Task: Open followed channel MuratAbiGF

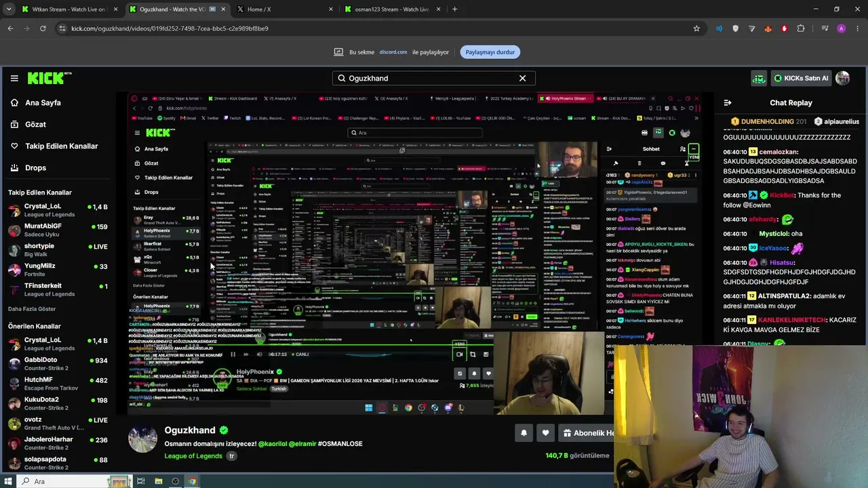Action: (x=58, y=230)
